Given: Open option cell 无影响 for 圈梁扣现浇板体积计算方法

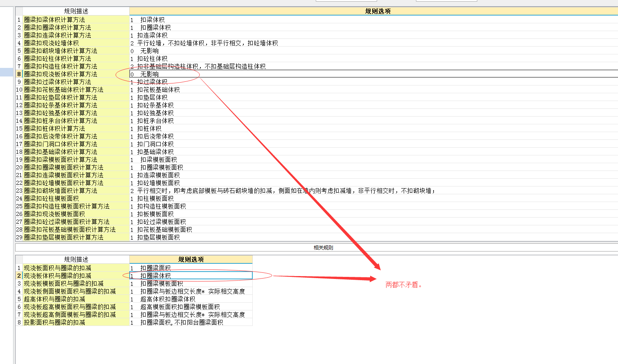Looking at the screenshot, I should (373, 74).
